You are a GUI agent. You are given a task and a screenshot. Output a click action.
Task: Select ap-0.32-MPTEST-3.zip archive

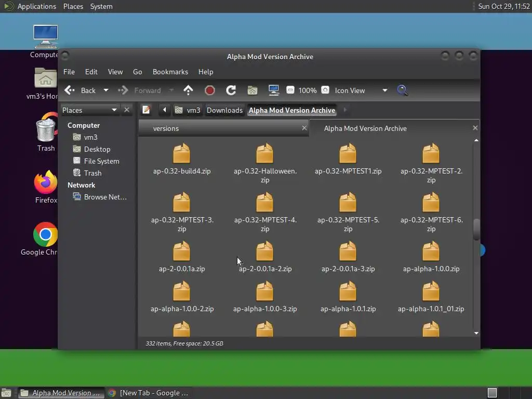pos(181,212)
